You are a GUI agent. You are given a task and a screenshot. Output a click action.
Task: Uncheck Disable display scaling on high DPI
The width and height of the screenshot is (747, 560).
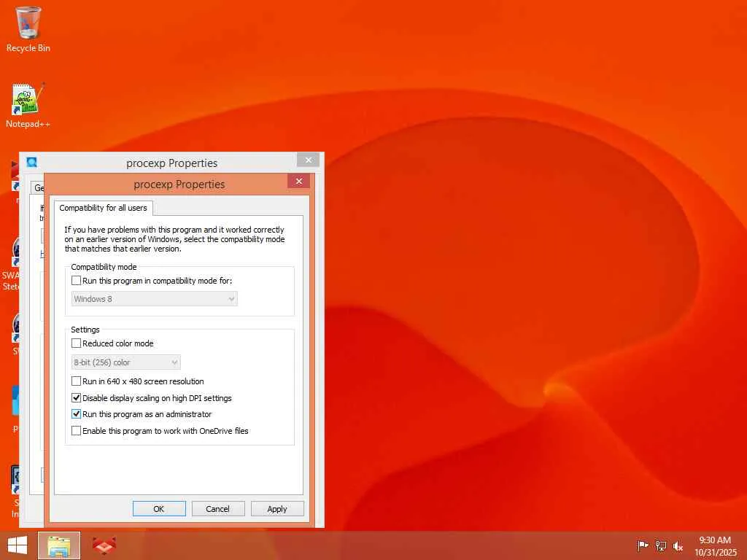(x=76, y=397)
